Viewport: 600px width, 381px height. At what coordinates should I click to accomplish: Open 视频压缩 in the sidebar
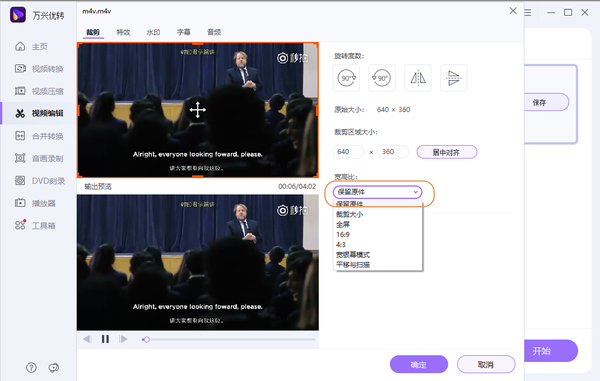[39, 91]
